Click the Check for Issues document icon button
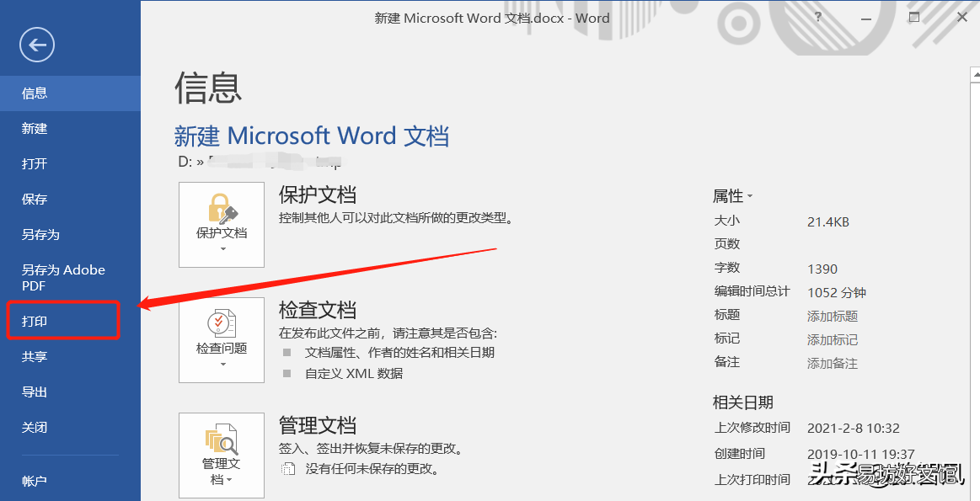The image size is (980, 501). click(x=222, y=340)
